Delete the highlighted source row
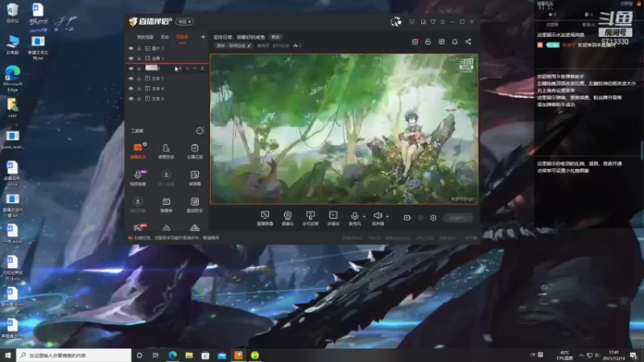This screenshot has height=362, width=644. click(202, 68)
